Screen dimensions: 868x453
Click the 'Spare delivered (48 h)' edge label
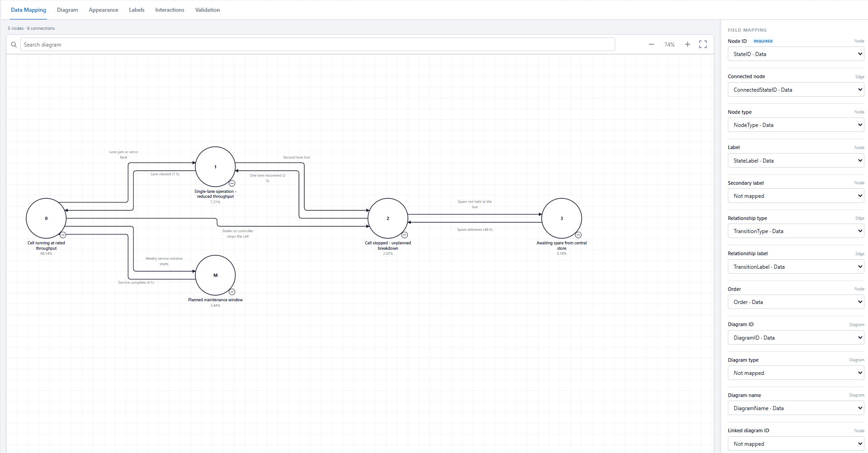tap(475, 229)
